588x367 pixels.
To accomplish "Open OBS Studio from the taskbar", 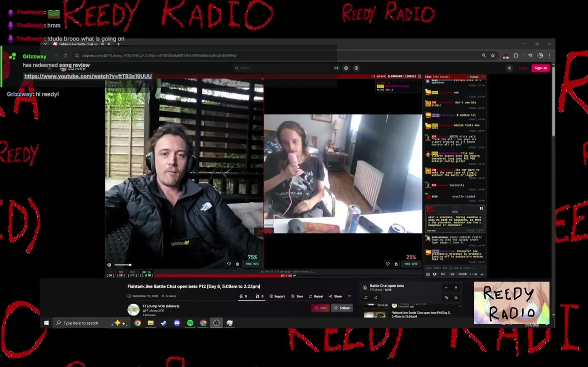I will [x=217, y=323].
